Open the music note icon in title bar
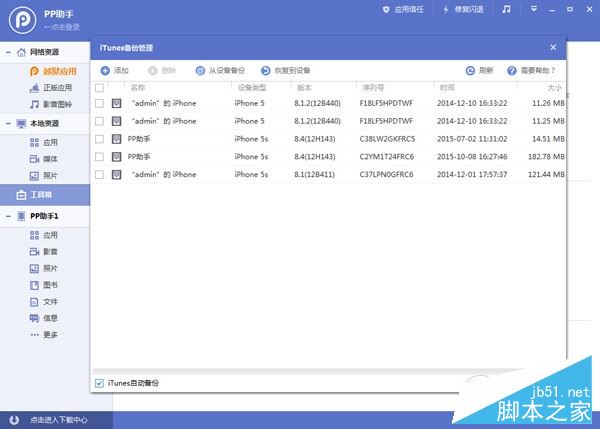 click(506, 9)
